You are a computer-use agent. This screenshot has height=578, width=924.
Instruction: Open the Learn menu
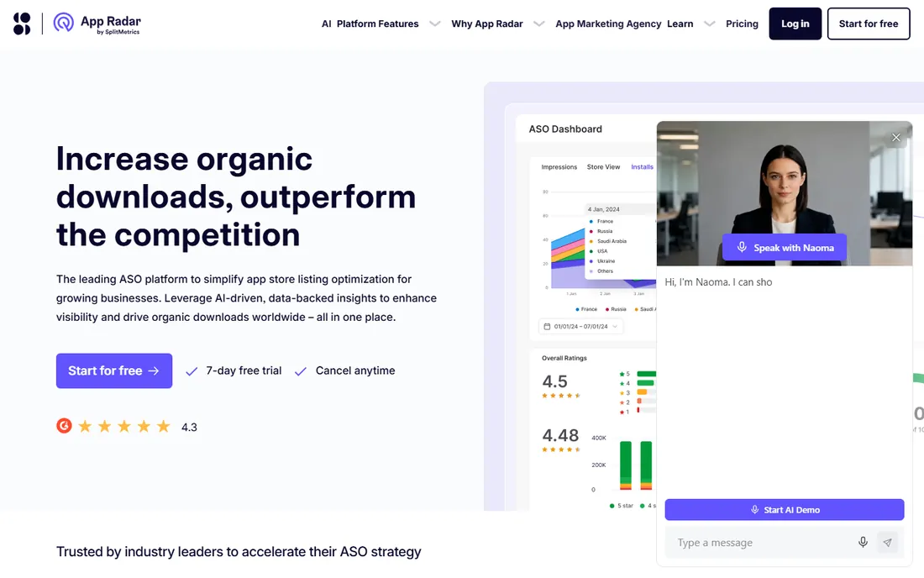680,24
